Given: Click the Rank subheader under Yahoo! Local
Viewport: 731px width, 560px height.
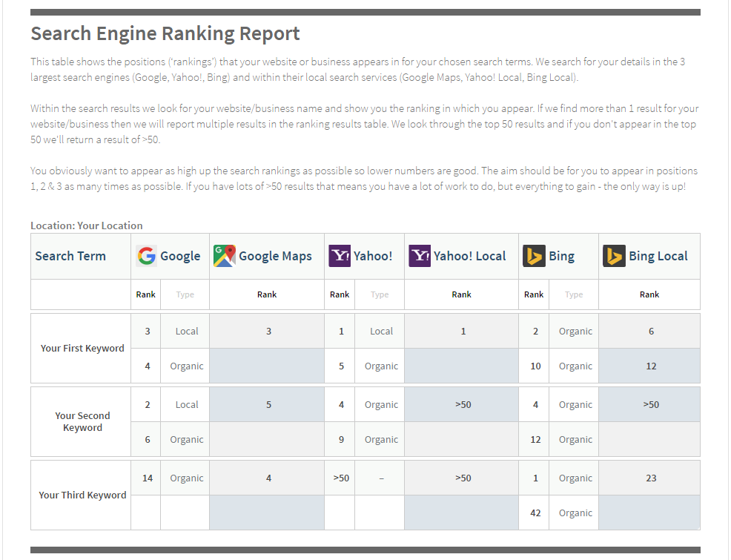Looking at the screenshot, I should click(x=462, y=294).
